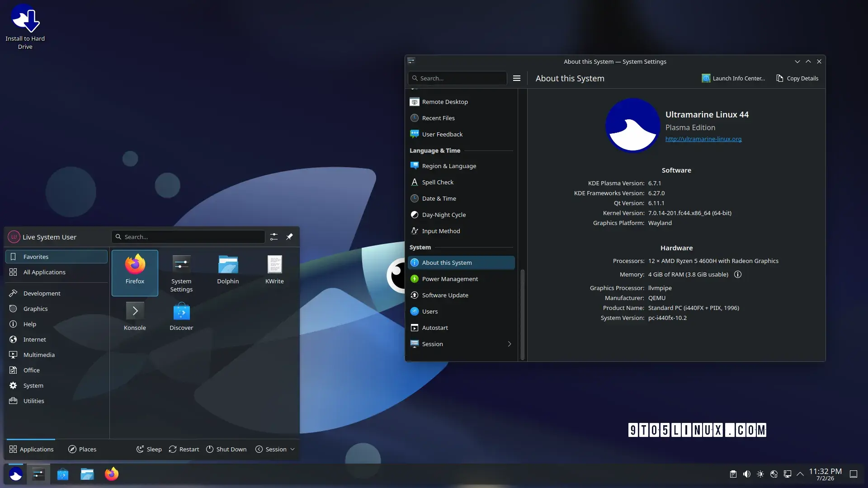Viewport: 868px width, 488px height.
Task: Open the Install to Hard Drive desktop icon
Action: click(x=25, y=27)
